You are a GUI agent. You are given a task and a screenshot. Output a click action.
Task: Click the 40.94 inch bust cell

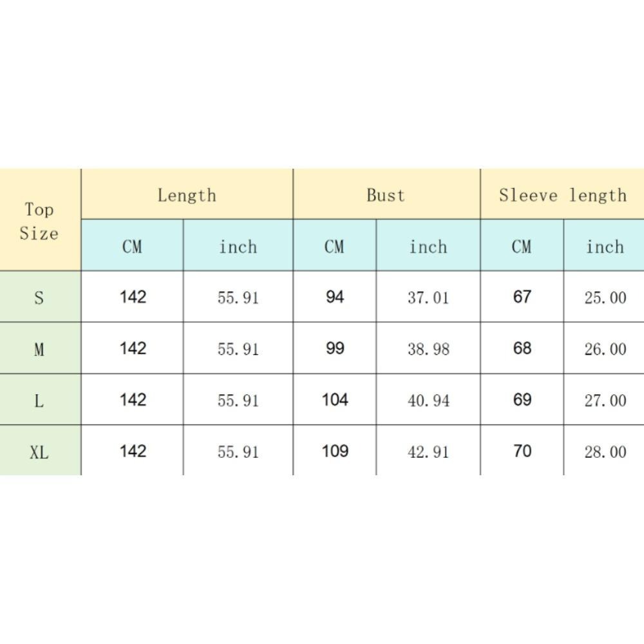(x=428, y=401)
